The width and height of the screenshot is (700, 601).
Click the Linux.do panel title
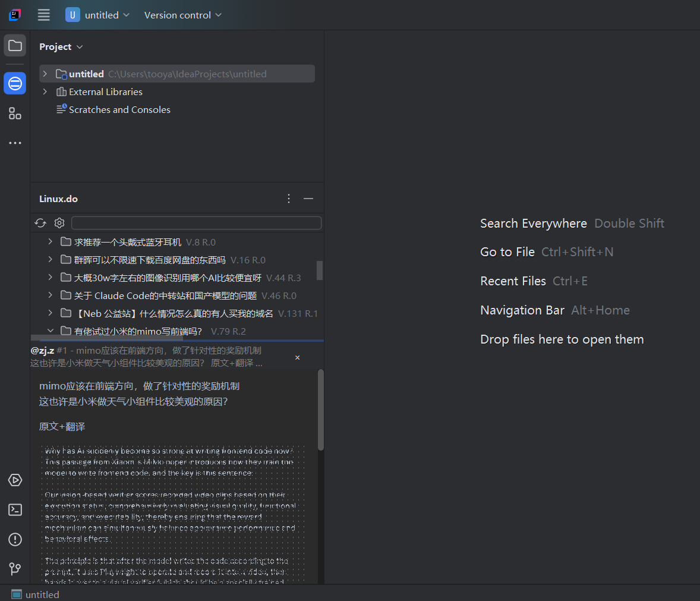point(58,199)
